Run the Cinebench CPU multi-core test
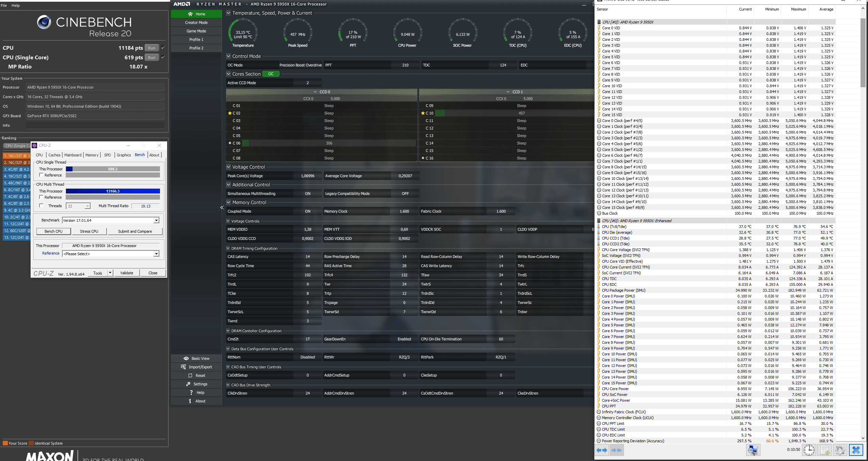The width and height of the screenshot is (868, 461). (152, 48)
